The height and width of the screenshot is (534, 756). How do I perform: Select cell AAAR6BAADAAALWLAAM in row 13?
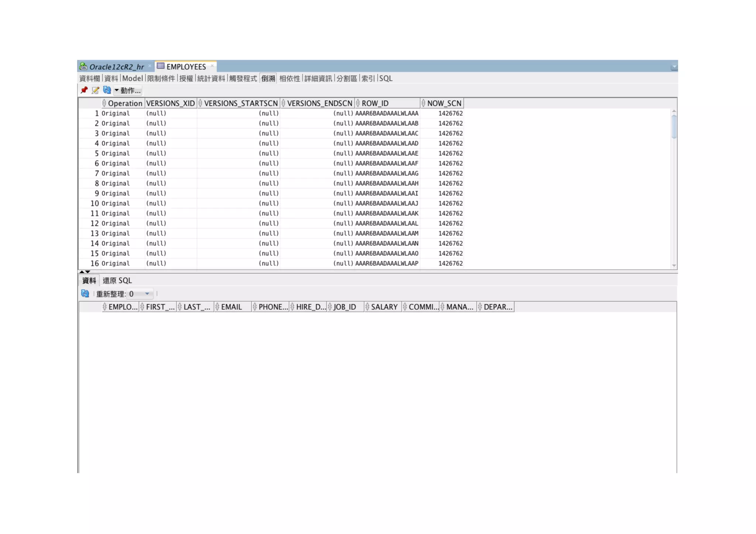tap(387, 233)
